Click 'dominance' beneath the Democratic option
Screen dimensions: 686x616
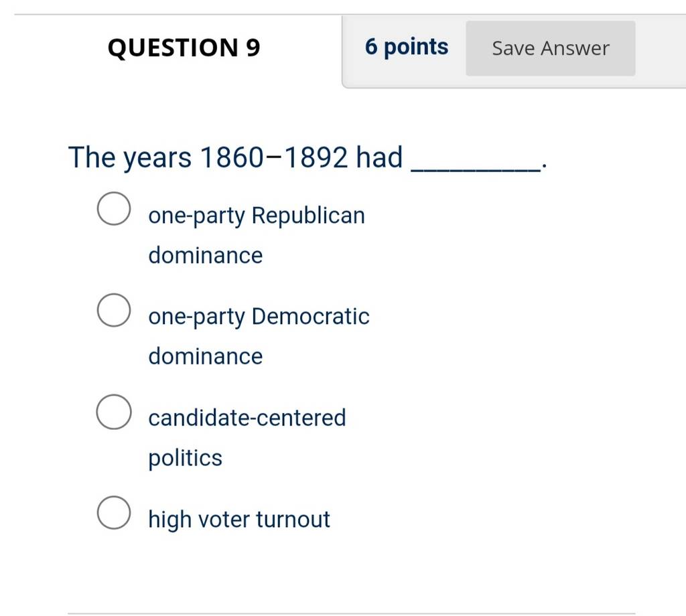click(x=205, y=356)
